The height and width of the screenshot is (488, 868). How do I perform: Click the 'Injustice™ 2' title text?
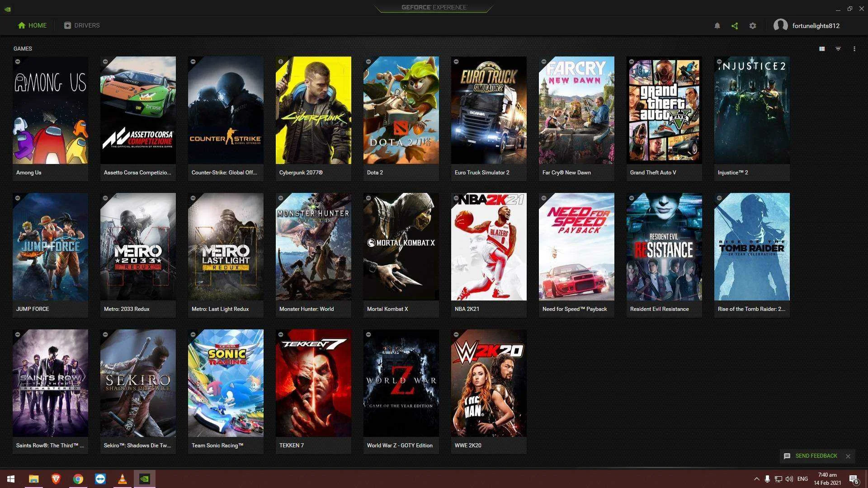point(733,173)
